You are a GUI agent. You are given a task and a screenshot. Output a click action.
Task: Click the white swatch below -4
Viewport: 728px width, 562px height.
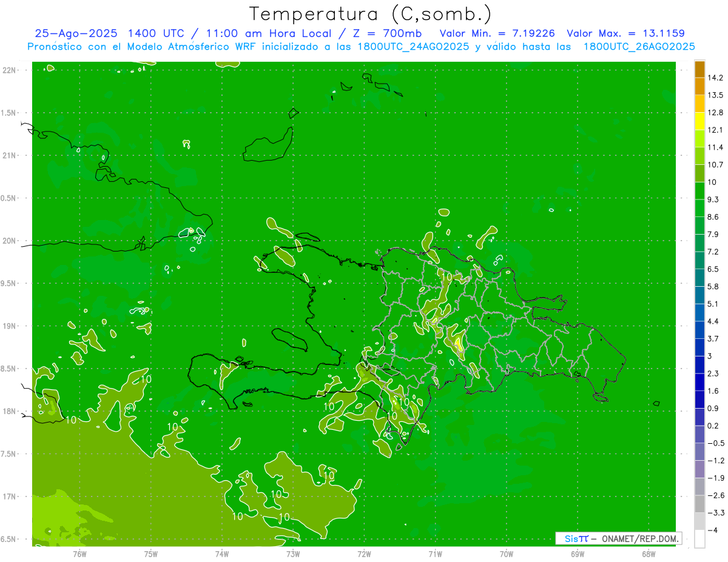(699, 539)
